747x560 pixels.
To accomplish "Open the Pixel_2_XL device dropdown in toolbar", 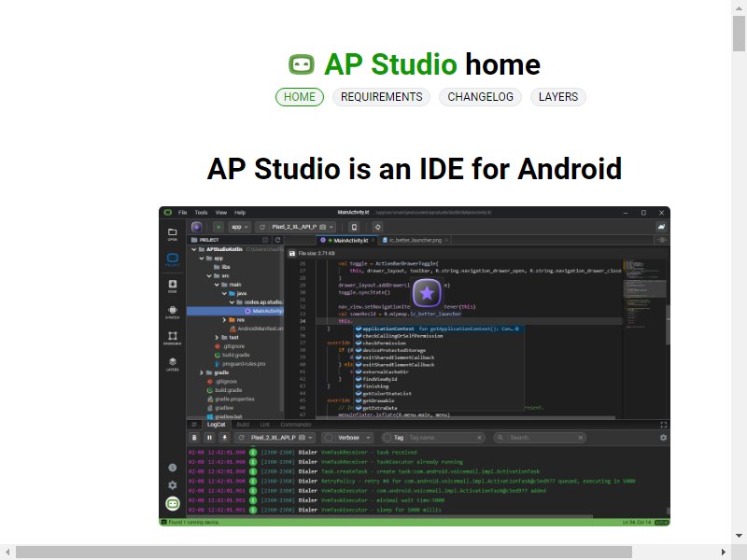I will 303,227.
